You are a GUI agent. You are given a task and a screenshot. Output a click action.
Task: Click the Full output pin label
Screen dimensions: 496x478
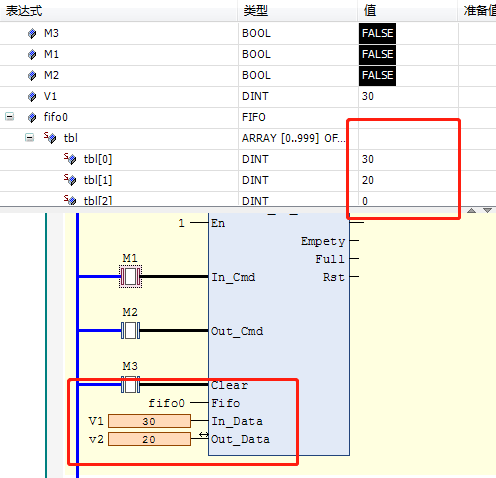(330, 259)
